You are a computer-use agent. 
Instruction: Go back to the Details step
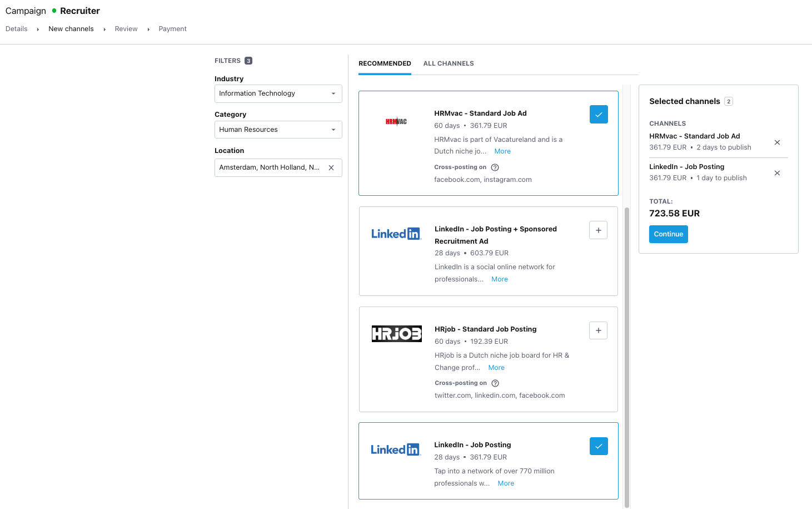[16, 28]
